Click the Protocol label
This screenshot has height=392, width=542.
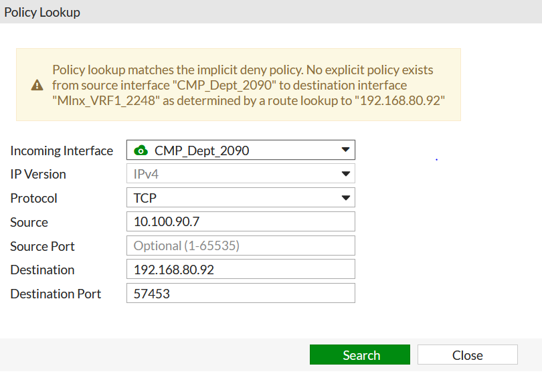tap(34, 198)
